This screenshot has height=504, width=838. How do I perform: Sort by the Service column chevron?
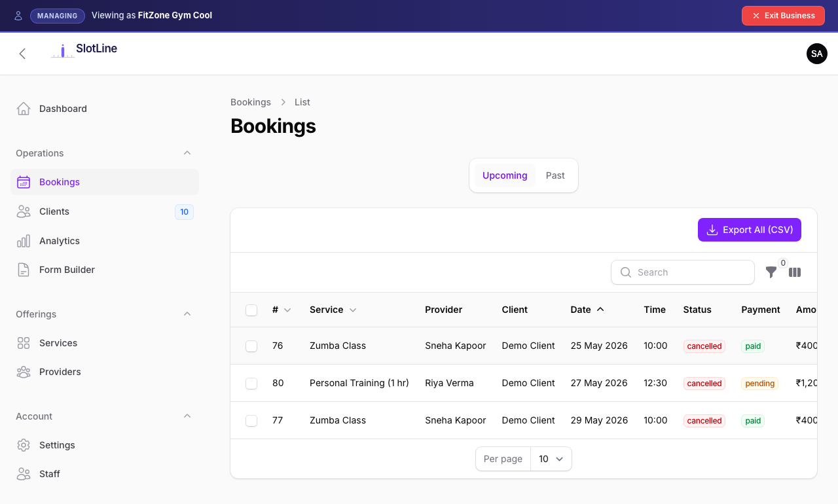point(353,310)
